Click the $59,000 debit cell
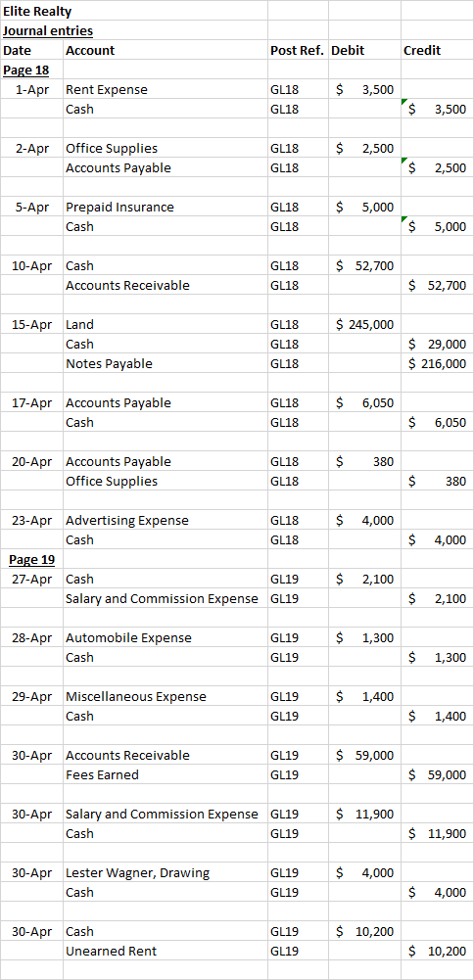This screenshot has height=980, width=474. [364, 755]
